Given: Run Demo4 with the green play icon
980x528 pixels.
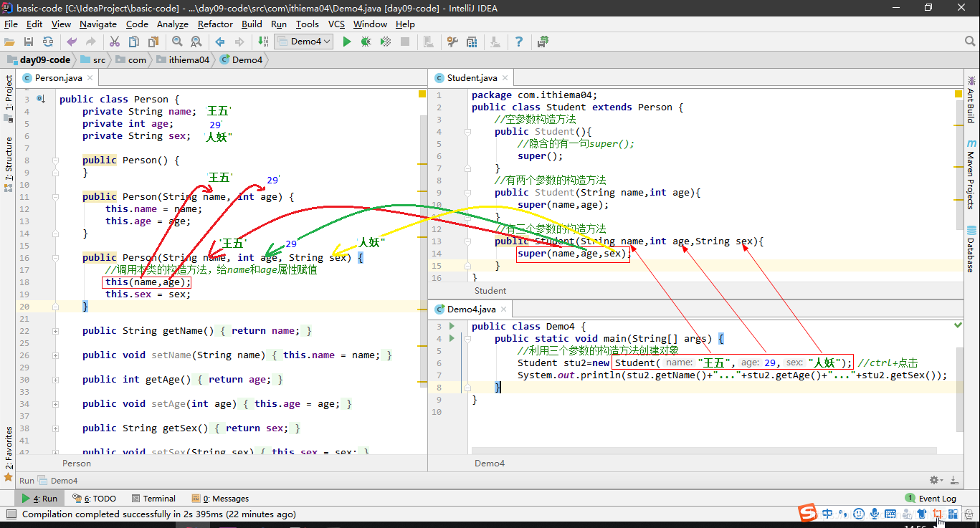Looking at the screenshot, I should click(x=347, y=42).
